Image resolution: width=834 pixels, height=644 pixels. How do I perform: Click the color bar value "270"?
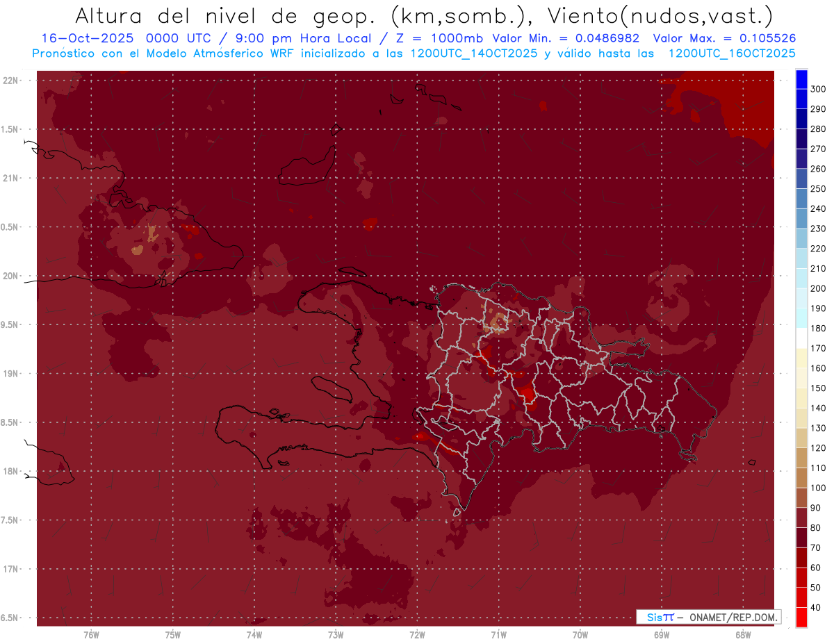point(818,149)
